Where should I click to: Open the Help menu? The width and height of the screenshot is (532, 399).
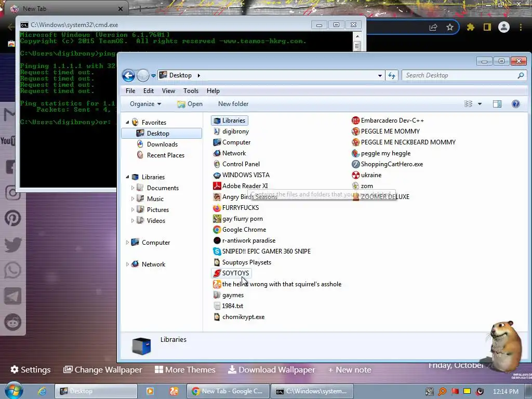coord(213,90)
